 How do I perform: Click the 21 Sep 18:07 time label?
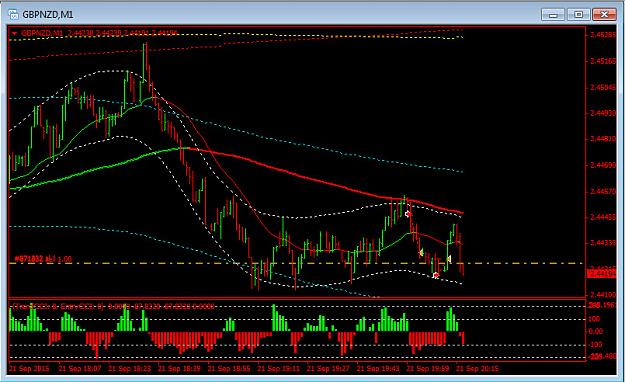(80, 368)
